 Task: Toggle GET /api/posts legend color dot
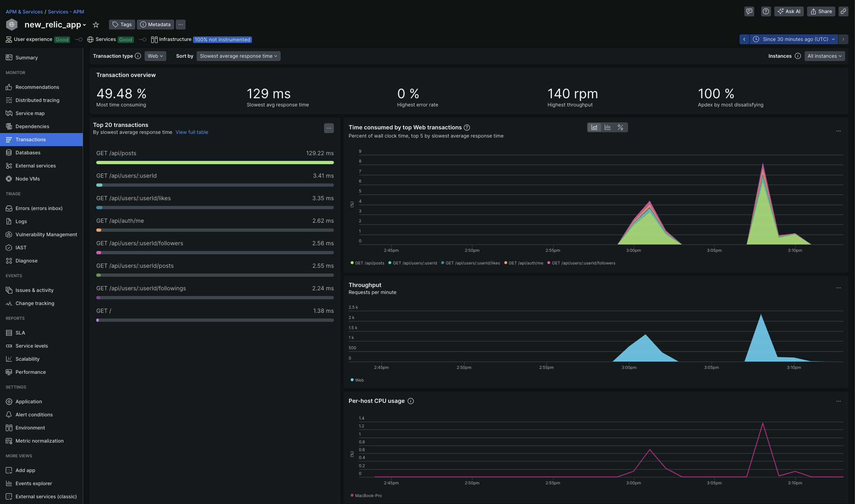(x=352, y=263)
